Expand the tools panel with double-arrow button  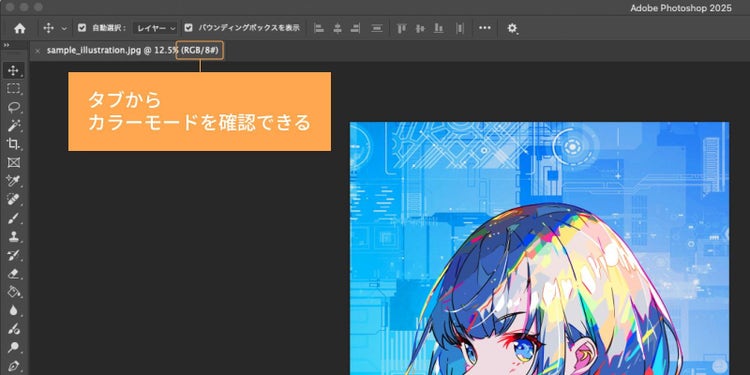[x=7, y=45]
